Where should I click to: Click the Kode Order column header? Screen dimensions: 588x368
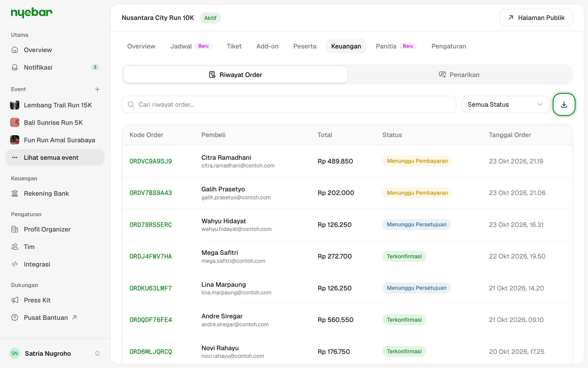[x=146, y=135]
